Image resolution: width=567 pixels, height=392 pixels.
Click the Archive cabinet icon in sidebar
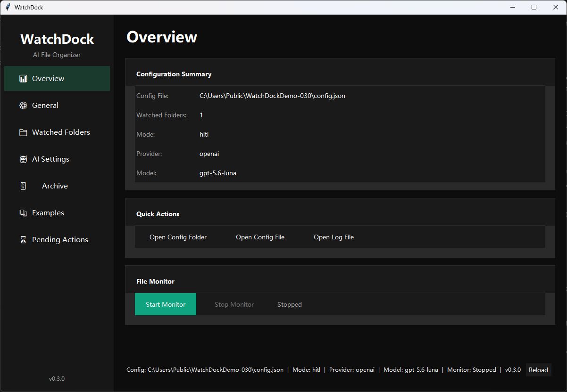click(23, 186)
